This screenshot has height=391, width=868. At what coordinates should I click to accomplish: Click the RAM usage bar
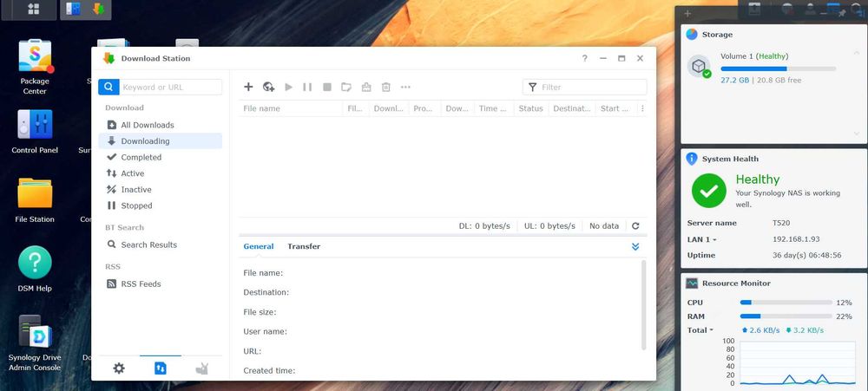pos(786,316)
